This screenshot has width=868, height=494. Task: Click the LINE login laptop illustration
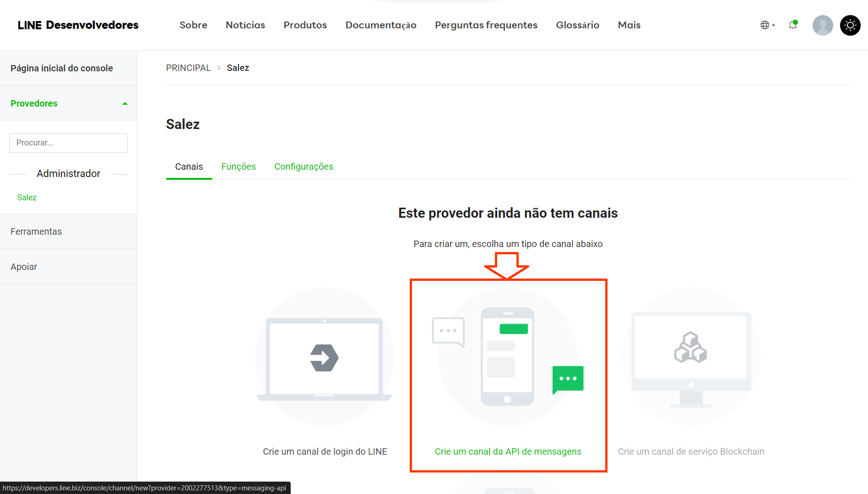click(325, 357)
